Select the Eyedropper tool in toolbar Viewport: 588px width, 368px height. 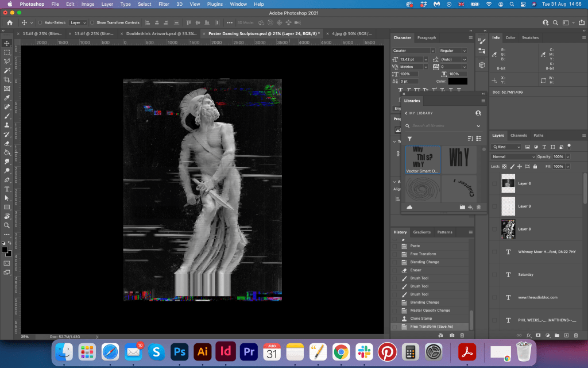7,98
